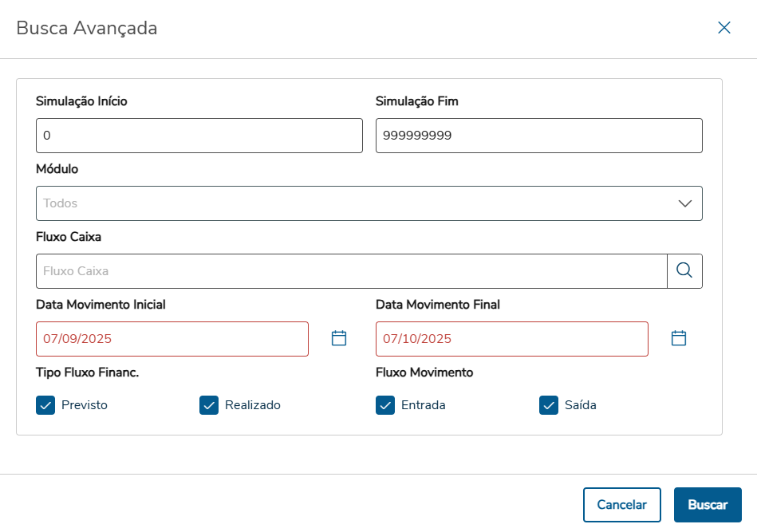Toggle the Saída checkbox
The height and width of the screenshot is (532, 757).
pos(549,405)
